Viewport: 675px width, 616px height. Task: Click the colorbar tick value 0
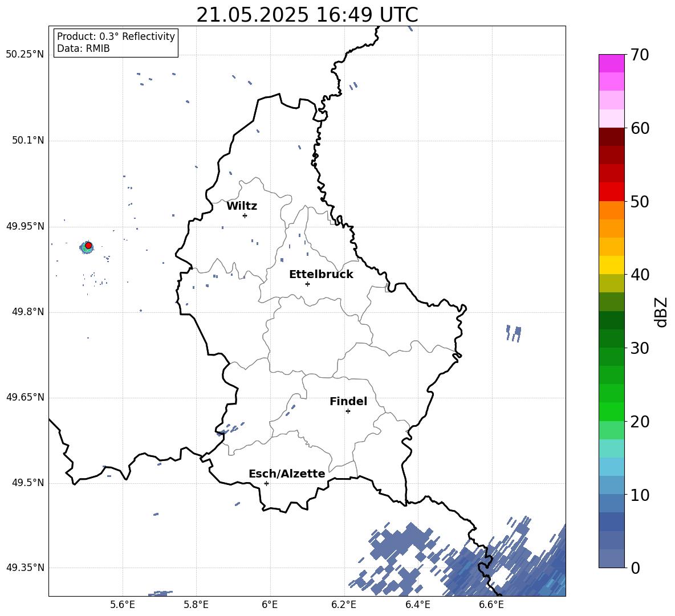pos(635,568)
